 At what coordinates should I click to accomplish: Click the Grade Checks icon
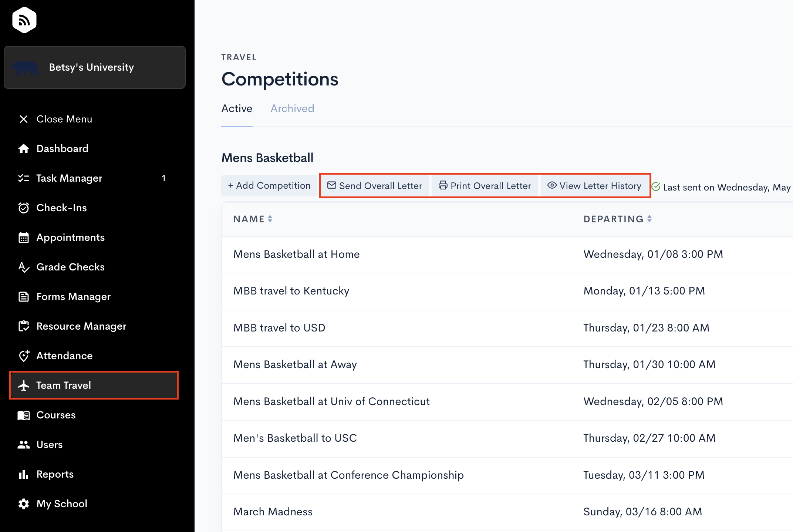click(24, 267)
